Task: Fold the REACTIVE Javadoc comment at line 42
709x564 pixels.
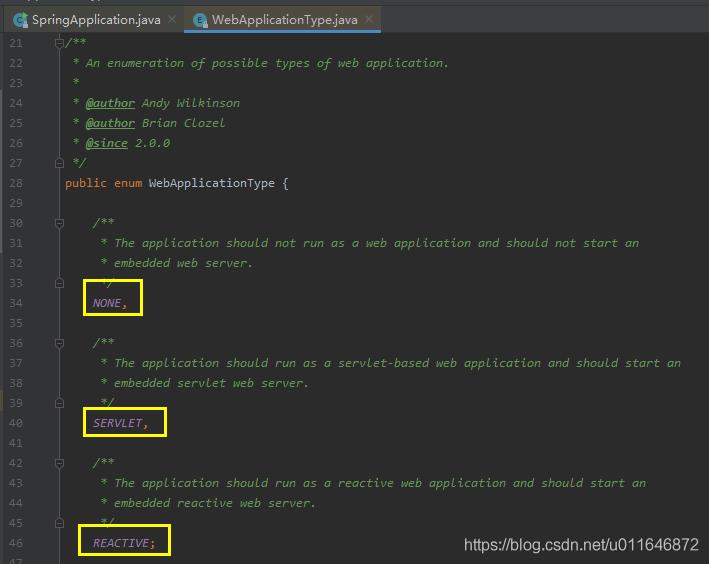Action: 59,463
